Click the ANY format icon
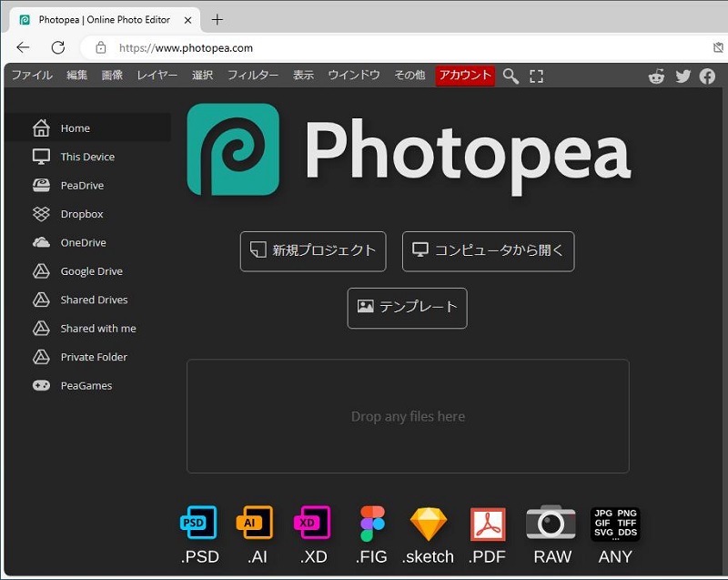728x580 pixels. point(614,523)
